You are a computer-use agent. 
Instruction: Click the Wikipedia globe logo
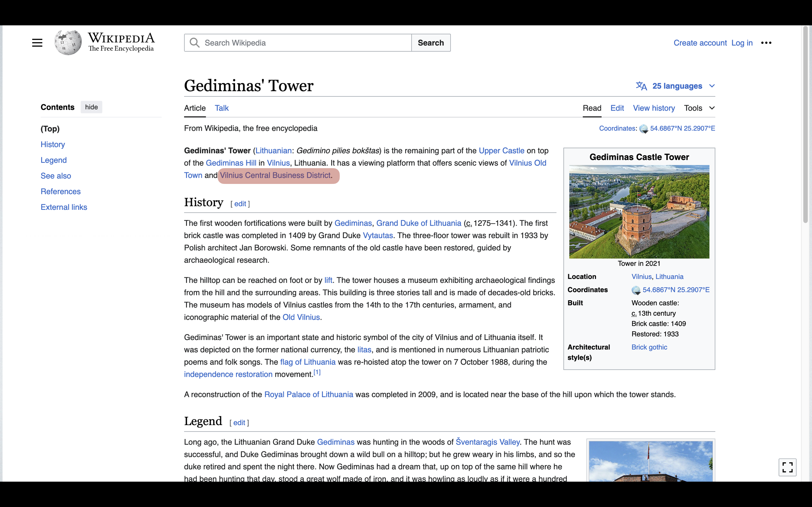point(68,43)
